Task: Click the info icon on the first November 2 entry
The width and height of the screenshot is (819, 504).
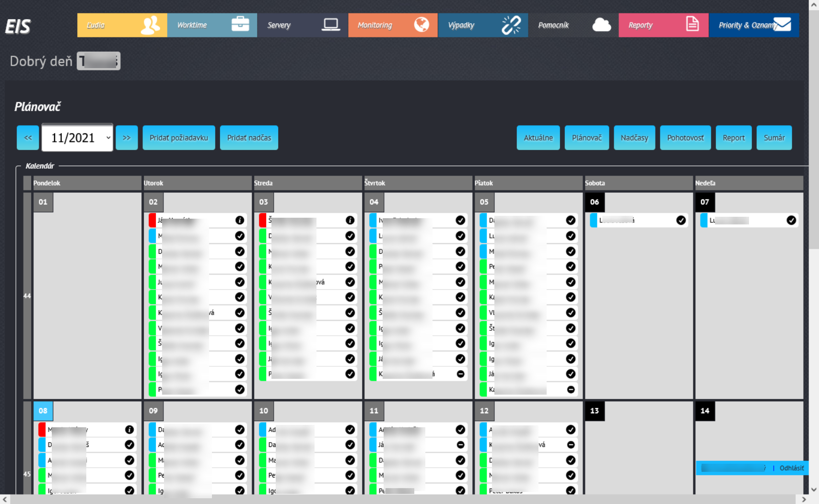Action: click(240, 221)
